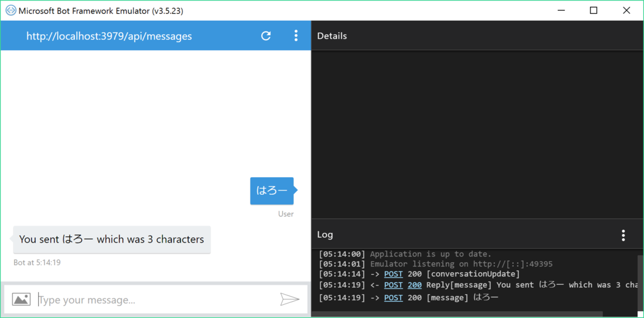Click the upload image icon
Screen dimensions: 644x318
pyautogui.click(x=21, y=299)
